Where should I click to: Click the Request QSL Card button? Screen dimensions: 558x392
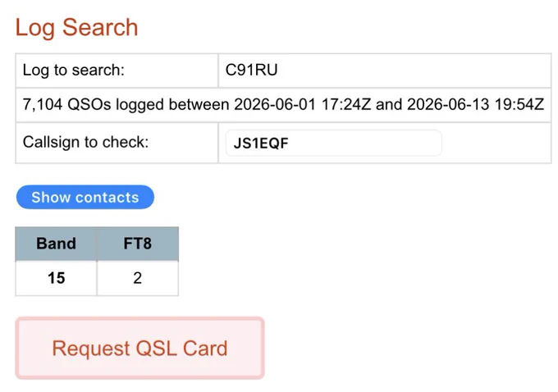[139, 348]
